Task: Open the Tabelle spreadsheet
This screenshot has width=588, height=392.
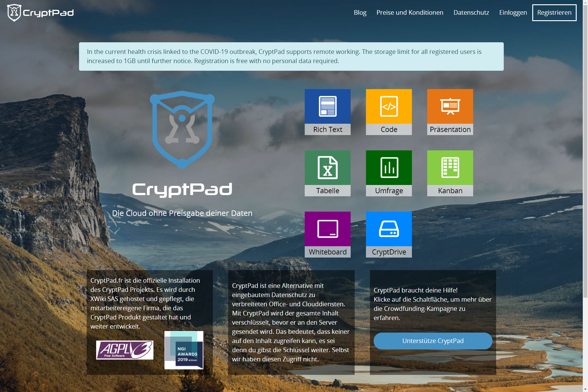Action: 328,173
